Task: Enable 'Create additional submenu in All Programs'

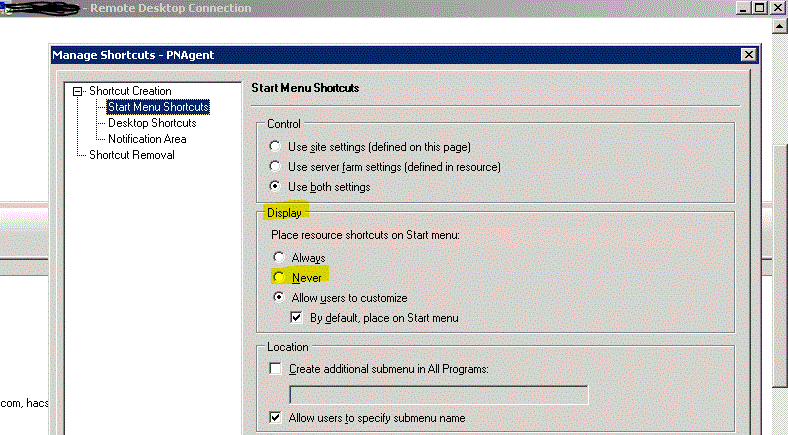Action: (x=275, y=369)
